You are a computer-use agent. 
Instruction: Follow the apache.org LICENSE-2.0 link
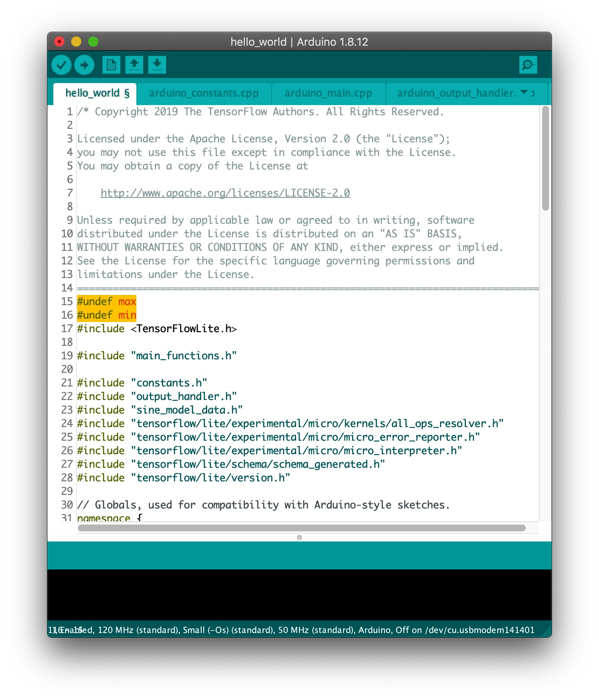click(x=225, y=193)
